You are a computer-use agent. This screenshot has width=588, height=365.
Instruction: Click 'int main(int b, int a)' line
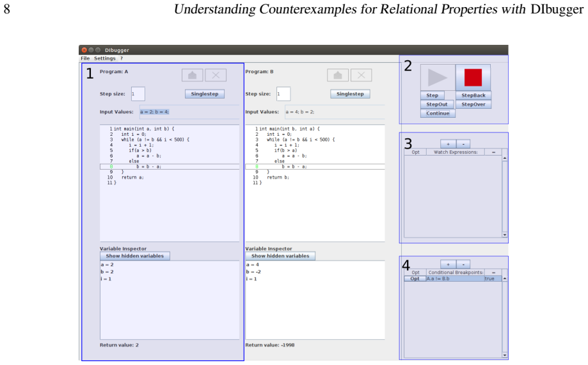point(289,129)
